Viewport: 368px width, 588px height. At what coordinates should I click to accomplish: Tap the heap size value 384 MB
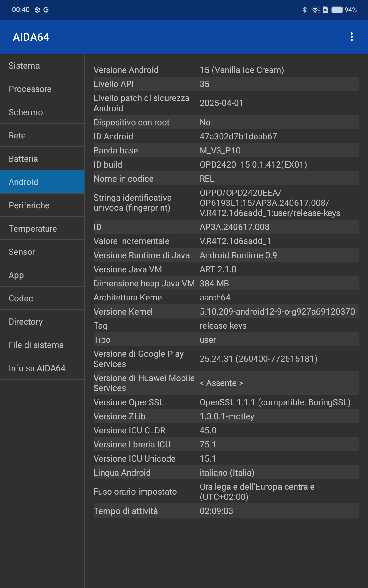point(214,283)
